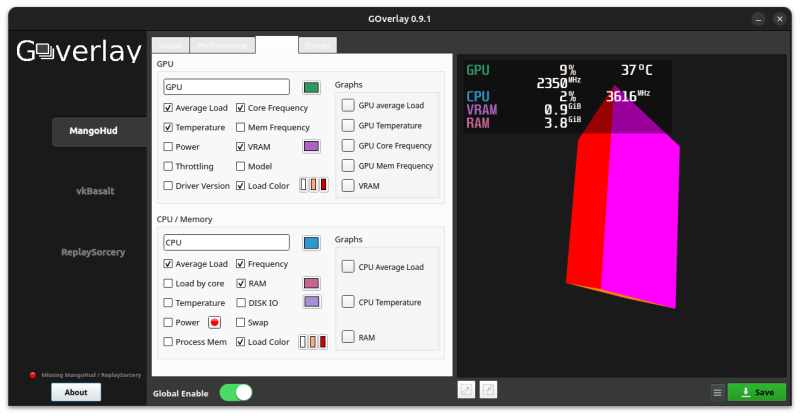Open the green GPU text color swatch
Viewport: 800px width, 416px height.
(x=311, y=87)
